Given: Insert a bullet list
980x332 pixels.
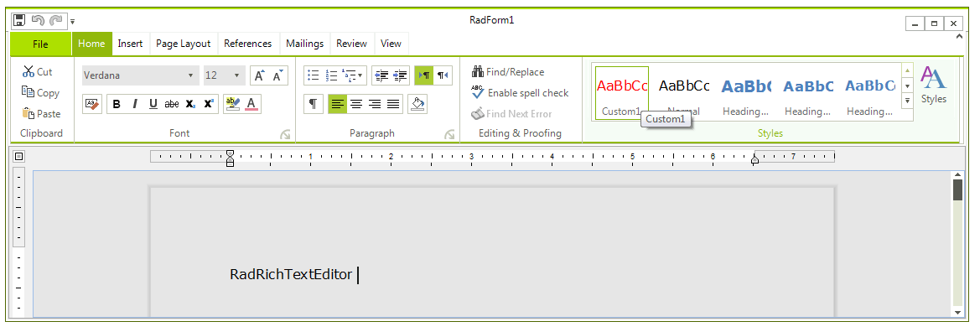Looking at the screenshot, I should (314, 75).
